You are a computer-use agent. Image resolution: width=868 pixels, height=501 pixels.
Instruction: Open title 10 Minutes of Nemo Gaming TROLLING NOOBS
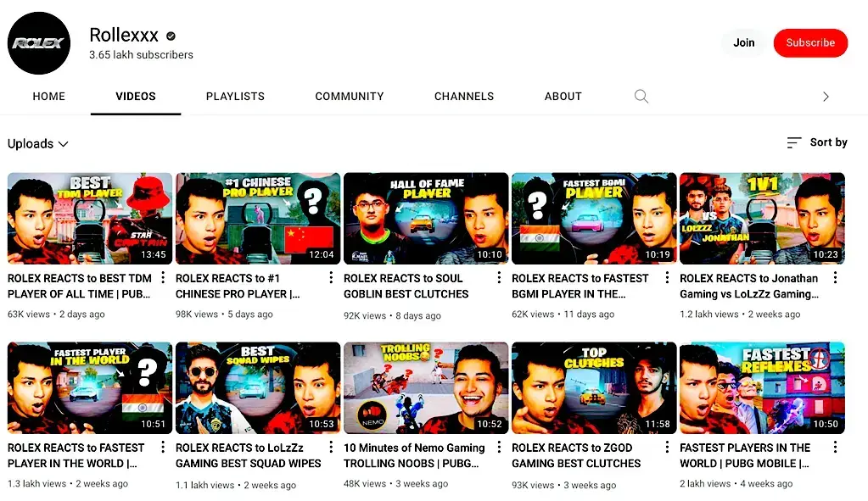(414, 455)
